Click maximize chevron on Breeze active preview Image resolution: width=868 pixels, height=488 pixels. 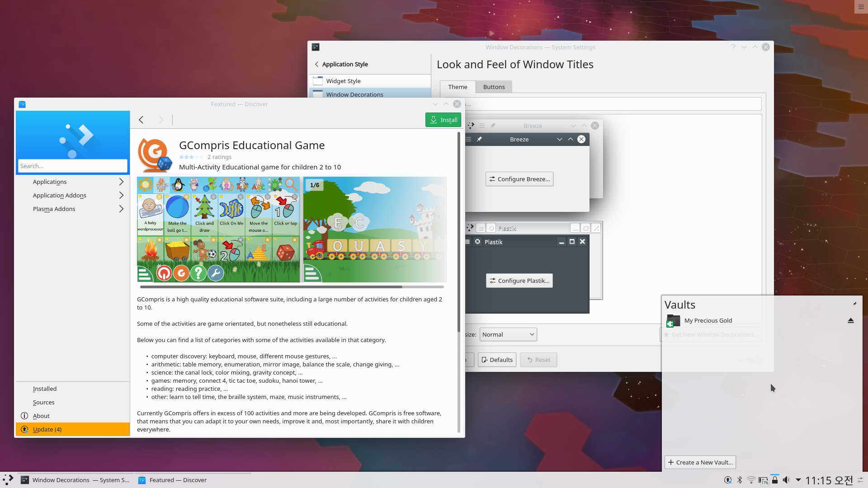(571, 139)
